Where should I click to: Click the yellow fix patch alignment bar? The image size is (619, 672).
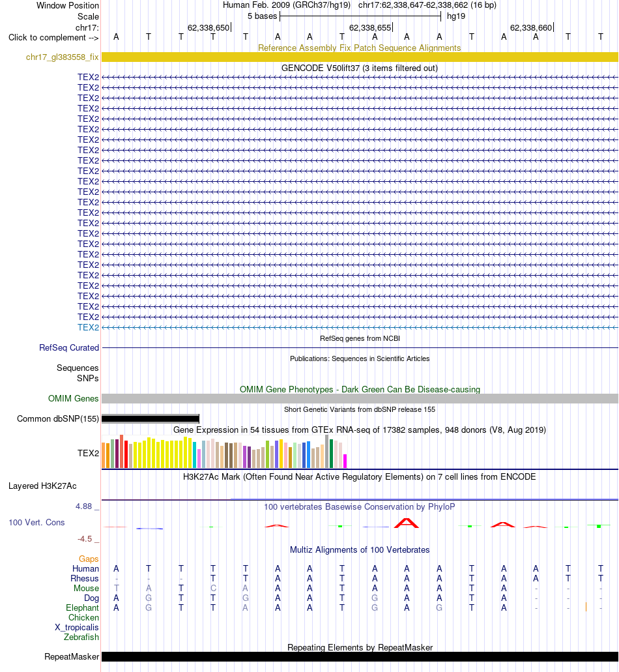360,57
